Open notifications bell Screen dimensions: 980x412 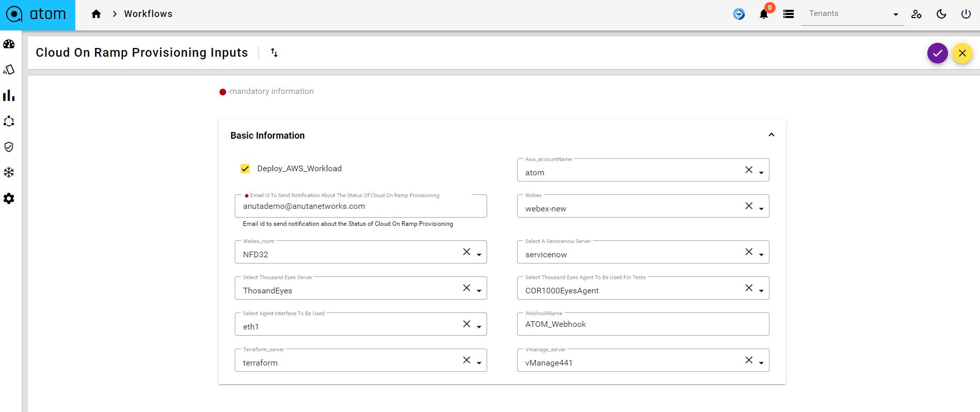click(x=764, y=14)
